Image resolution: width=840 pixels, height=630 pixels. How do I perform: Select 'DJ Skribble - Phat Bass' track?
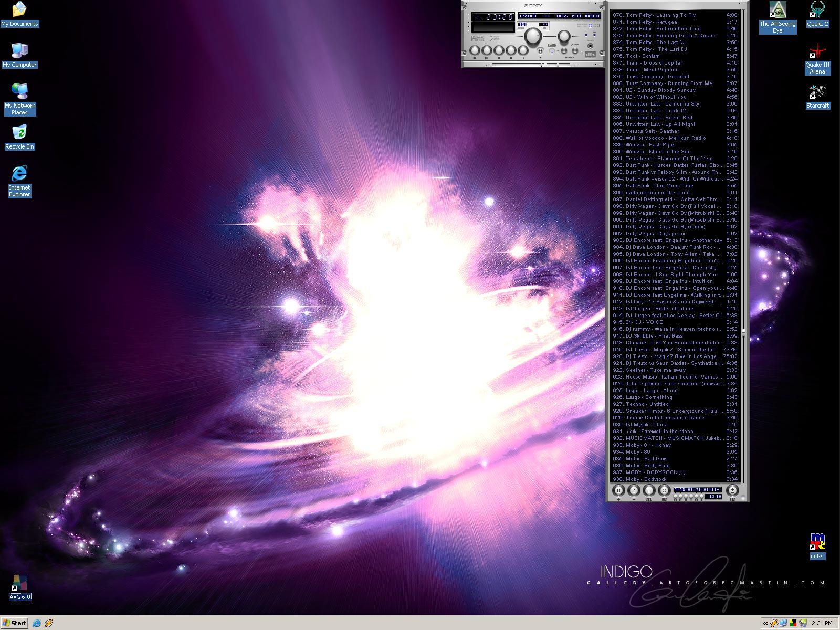coord(675,336)
